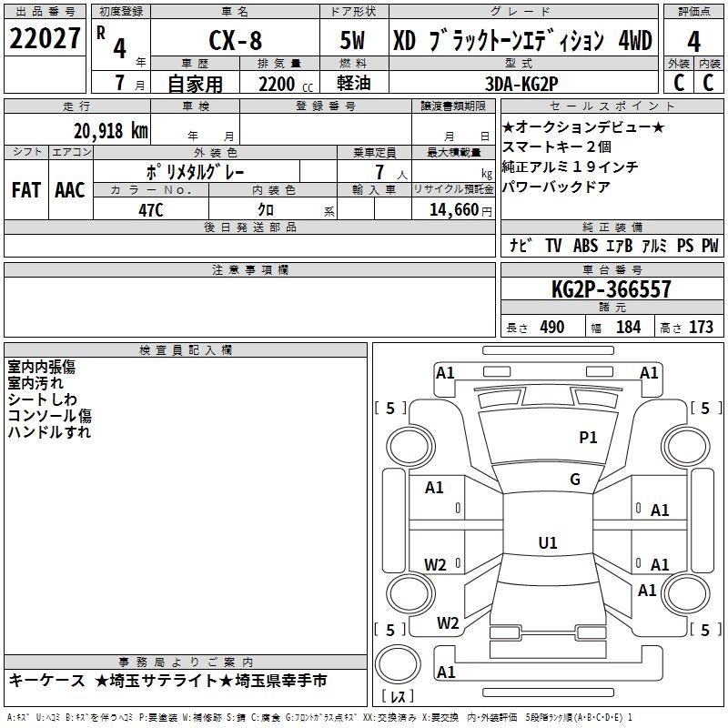Image resolution: width=728 pixels, height=728 pixels.
Task: Click the air conditioner value AAC
Action: point(70,190)
